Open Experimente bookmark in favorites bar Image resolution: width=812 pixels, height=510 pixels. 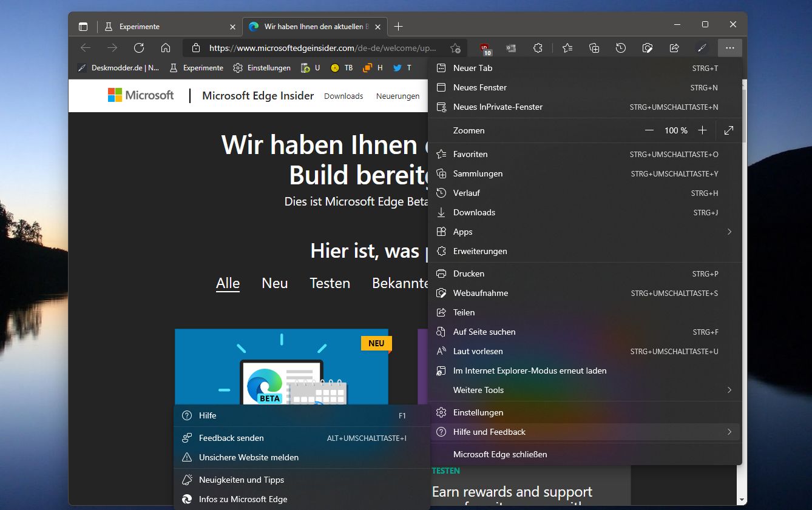pyautogui.click(x=197, y=68)
